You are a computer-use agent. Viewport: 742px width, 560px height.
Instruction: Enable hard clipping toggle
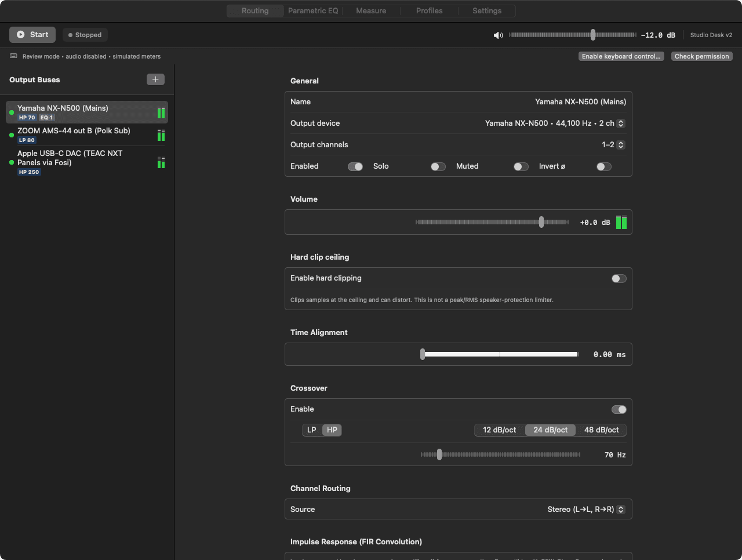(x=619, y=278)
